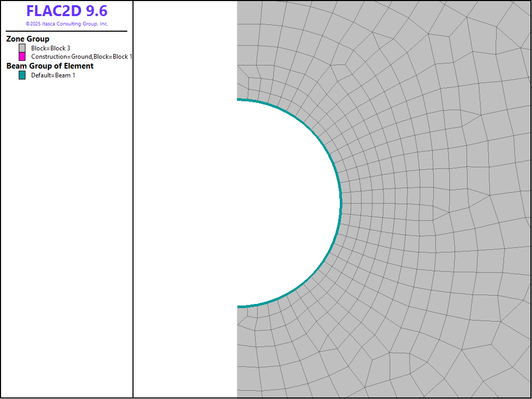Screen dimensions: 532x399
Task: Select the Zone Group legend heading
Action: (28, 39)
